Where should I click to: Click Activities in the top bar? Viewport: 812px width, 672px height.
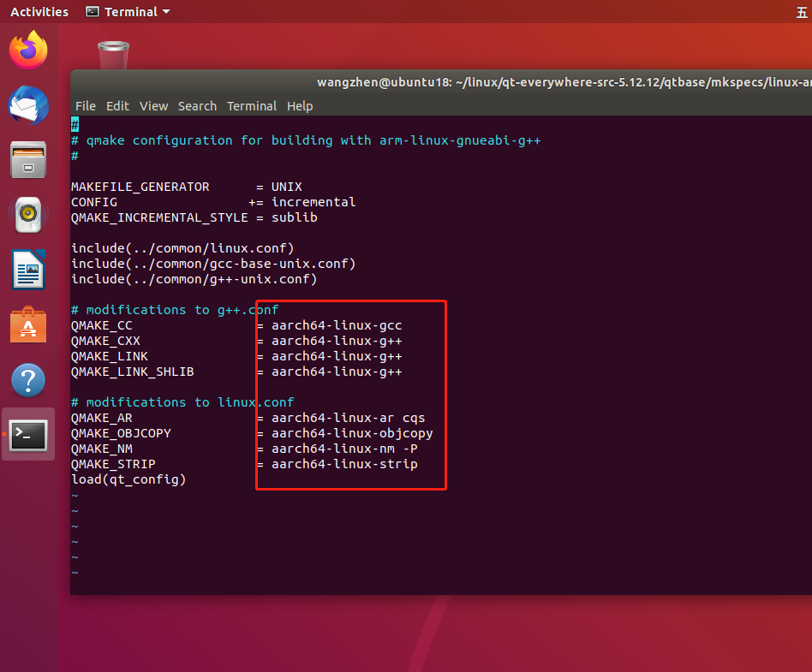point(39,11)
